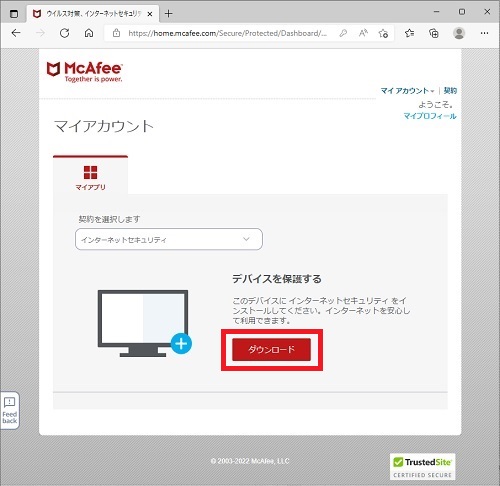Click the saved password key icon

coord(343,33)
